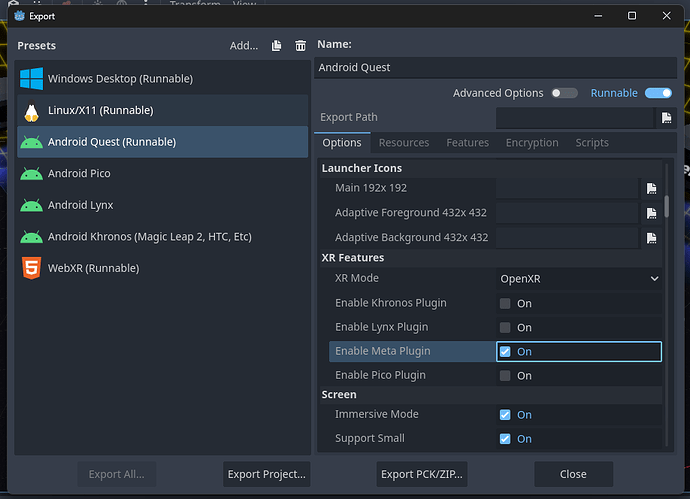Viewport: 690px width, 499px height.
Task: Open file picker for Main 192x 192
Action: click(x=651, y=188)
